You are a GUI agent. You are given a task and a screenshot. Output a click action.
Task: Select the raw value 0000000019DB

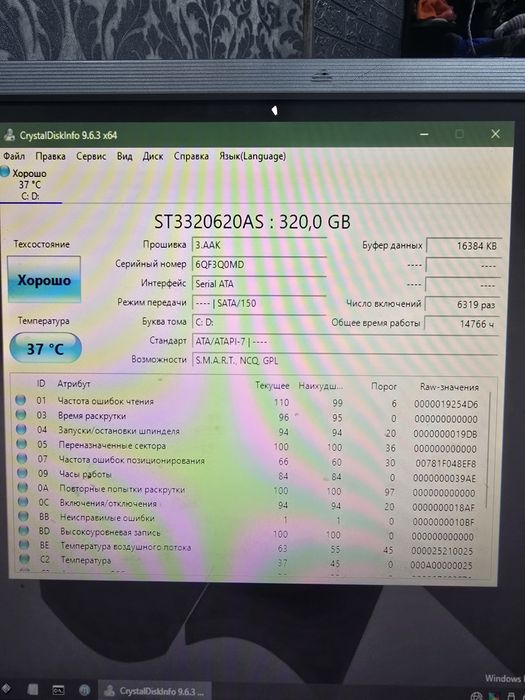[x=445, y=433]
